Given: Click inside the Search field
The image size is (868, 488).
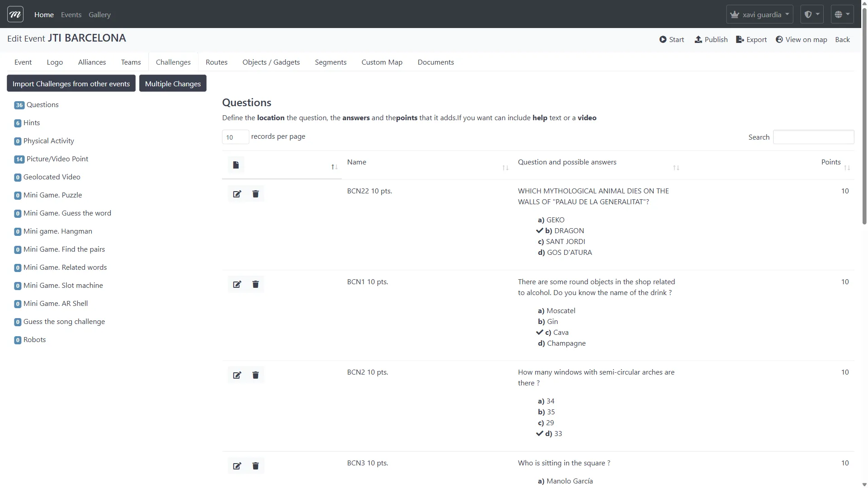Looking at the screenshot, I should [813, 137].
